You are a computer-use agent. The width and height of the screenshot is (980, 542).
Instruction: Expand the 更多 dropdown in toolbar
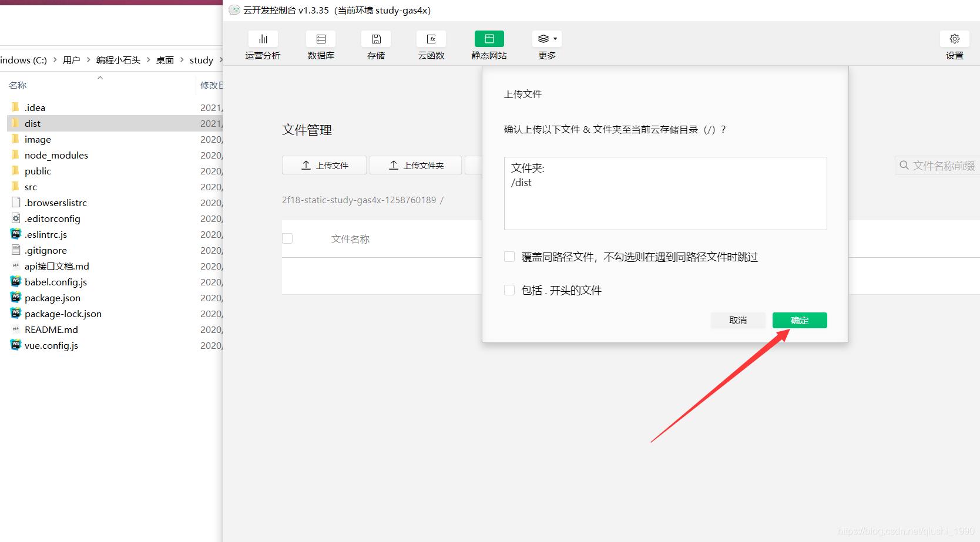point(546,39)
